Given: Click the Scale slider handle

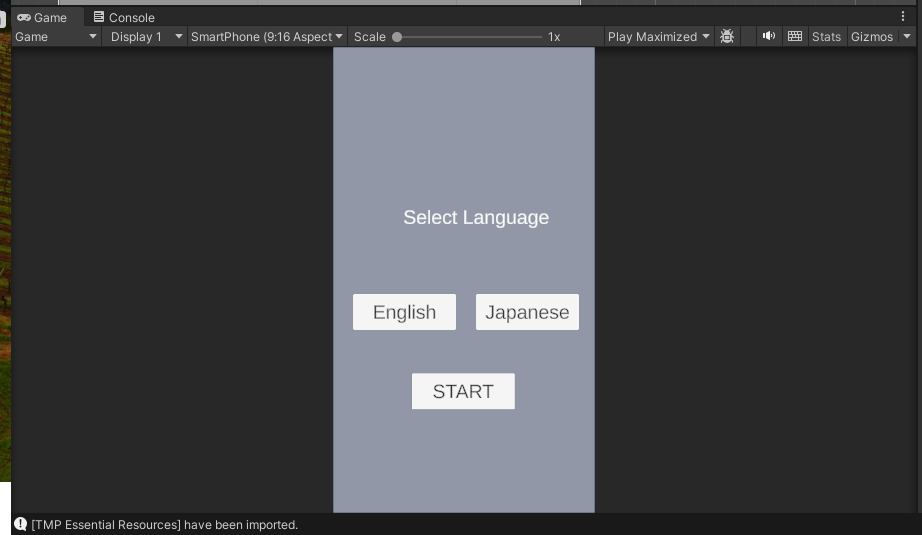Looking at the screenshot, I should point(397,37).
